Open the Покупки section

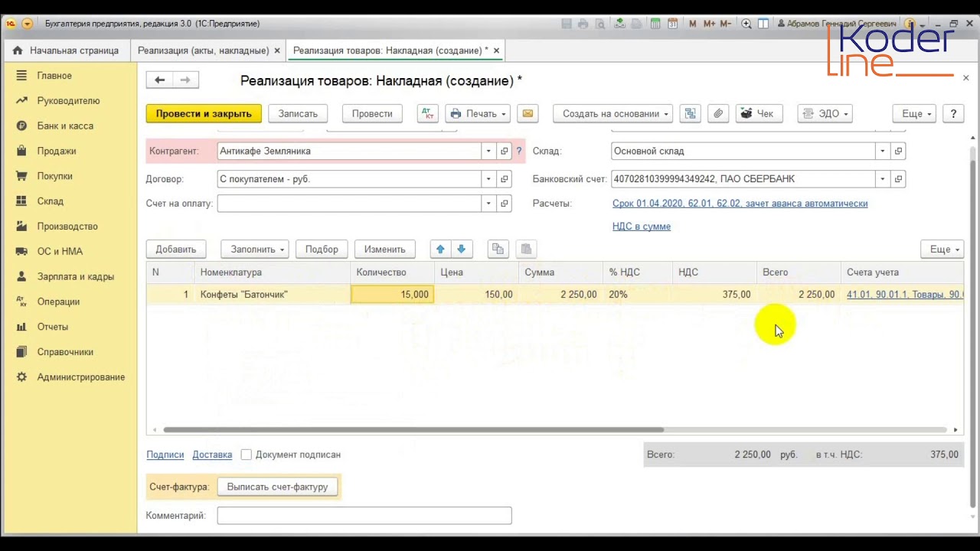pyautogui.click(x=55, y=176)
